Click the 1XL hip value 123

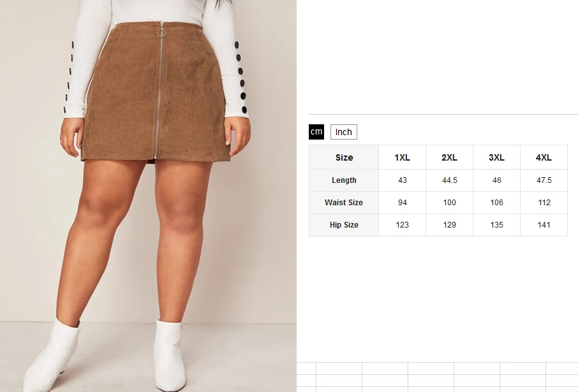pos(402,225)
